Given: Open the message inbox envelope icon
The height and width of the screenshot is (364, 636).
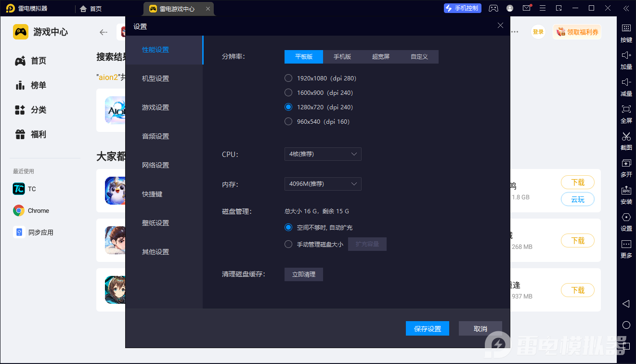Looking at the screenshot, I should [526, 8].
